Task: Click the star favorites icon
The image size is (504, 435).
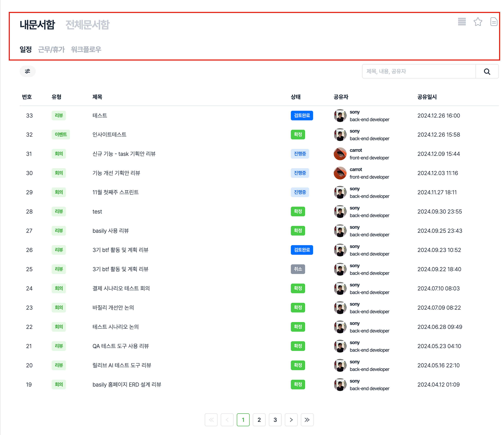Action: click(478, 22)
